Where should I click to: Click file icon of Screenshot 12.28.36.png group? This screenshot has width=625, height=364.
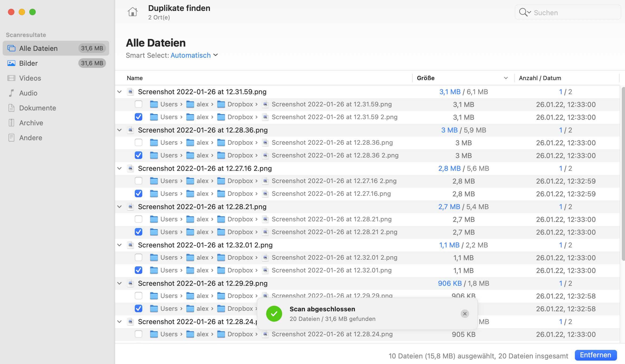point(130,130)
